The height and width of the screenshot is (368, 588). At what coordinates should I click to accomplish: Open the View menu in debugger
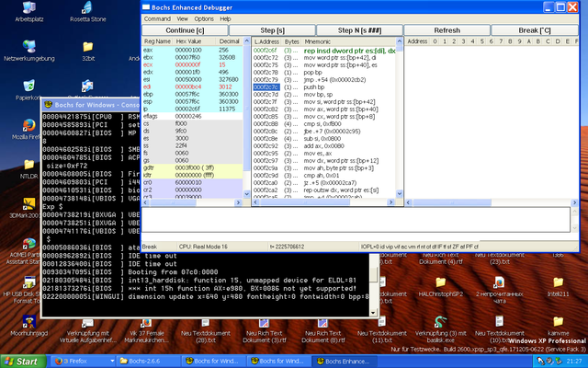[182, 18]
